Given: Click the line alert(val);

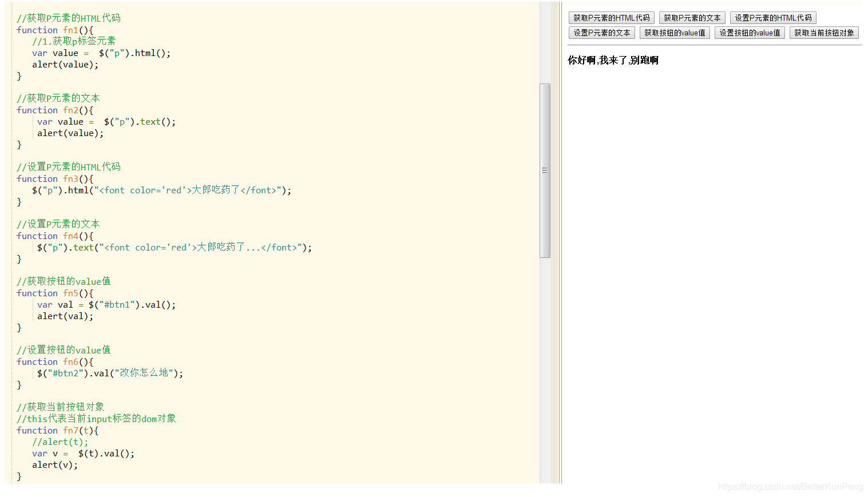Looking at the screenshot, I should point(65,316).
